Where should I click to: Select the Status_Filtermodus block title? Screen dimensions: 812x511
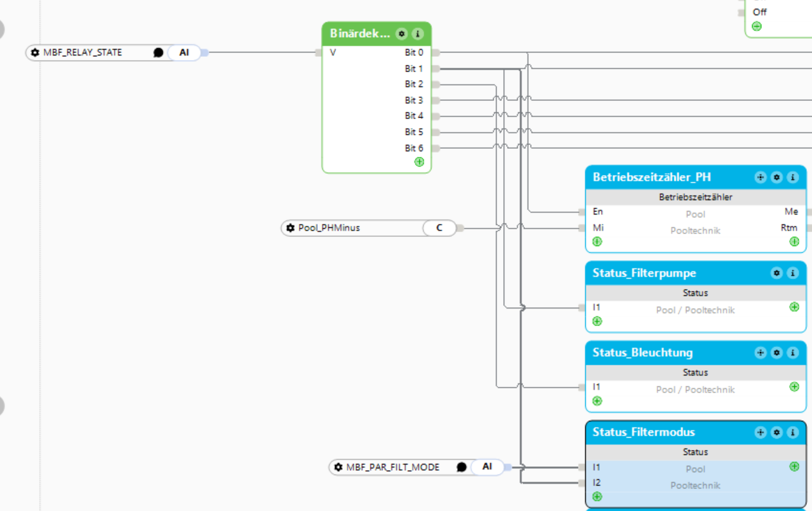point(643,432)
